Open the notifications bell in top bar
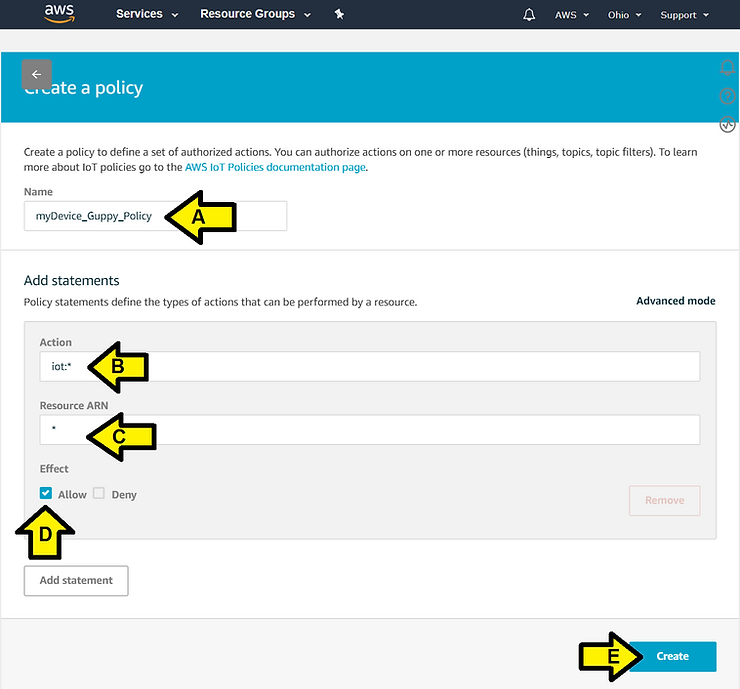 click(x=528, y=15)
